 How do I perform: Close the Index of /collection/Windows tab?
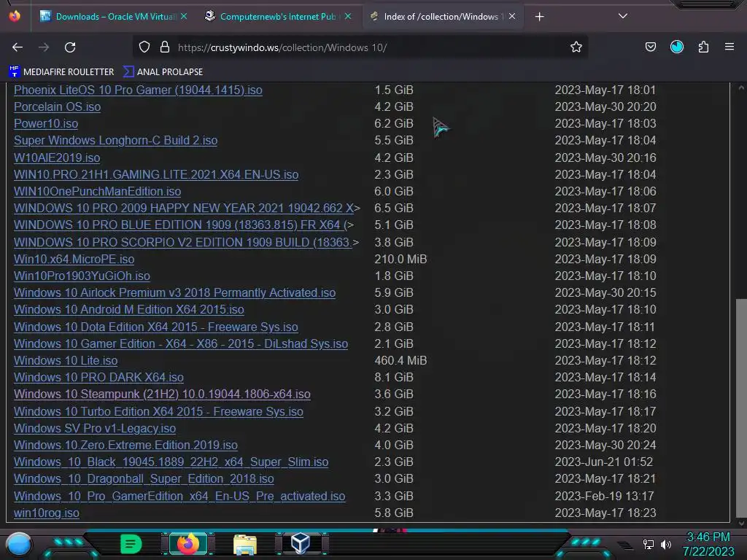[x=512, y=16]
